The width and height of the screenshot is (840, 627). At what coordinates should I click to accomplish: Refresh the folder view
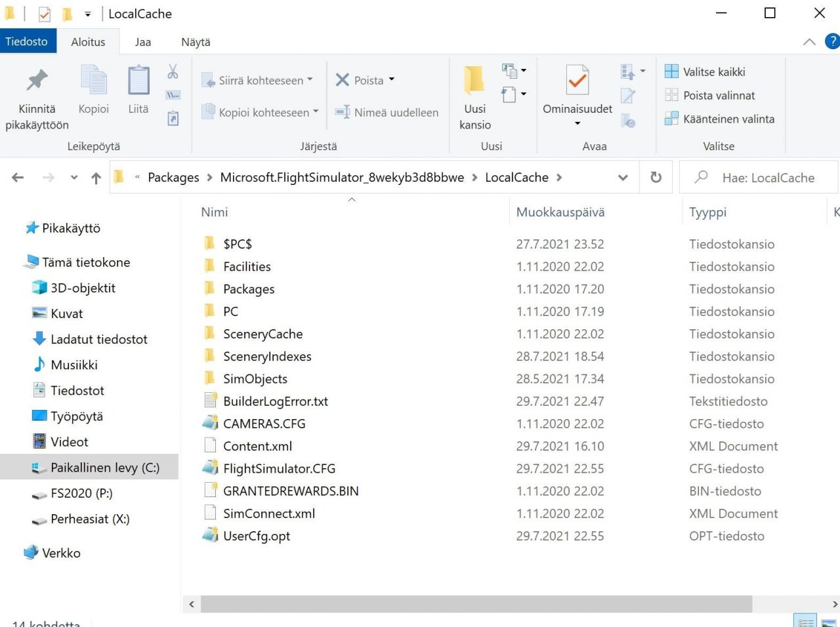(656, 178)
